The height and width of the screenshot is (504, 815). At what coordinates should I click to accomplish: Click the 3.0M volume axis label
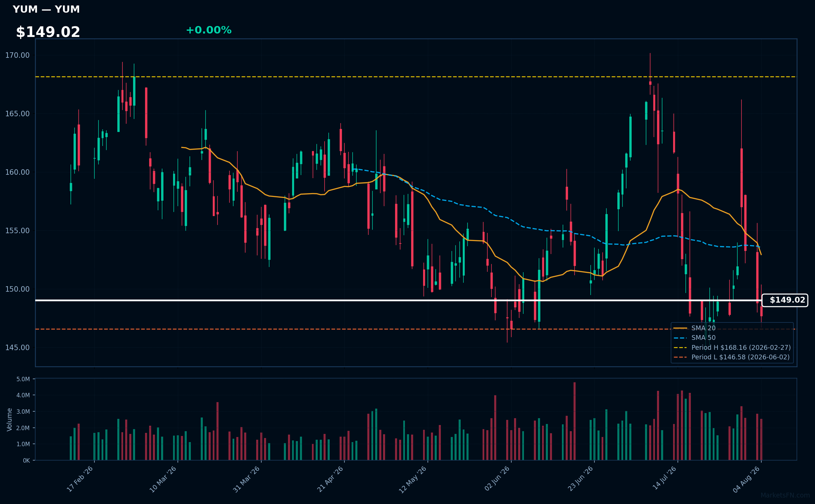(x=23, y=412)
